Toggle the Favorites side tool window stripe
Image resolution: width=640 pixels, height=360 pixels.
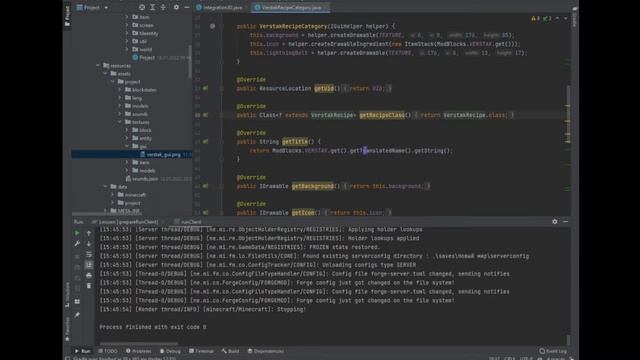[67, 329]
